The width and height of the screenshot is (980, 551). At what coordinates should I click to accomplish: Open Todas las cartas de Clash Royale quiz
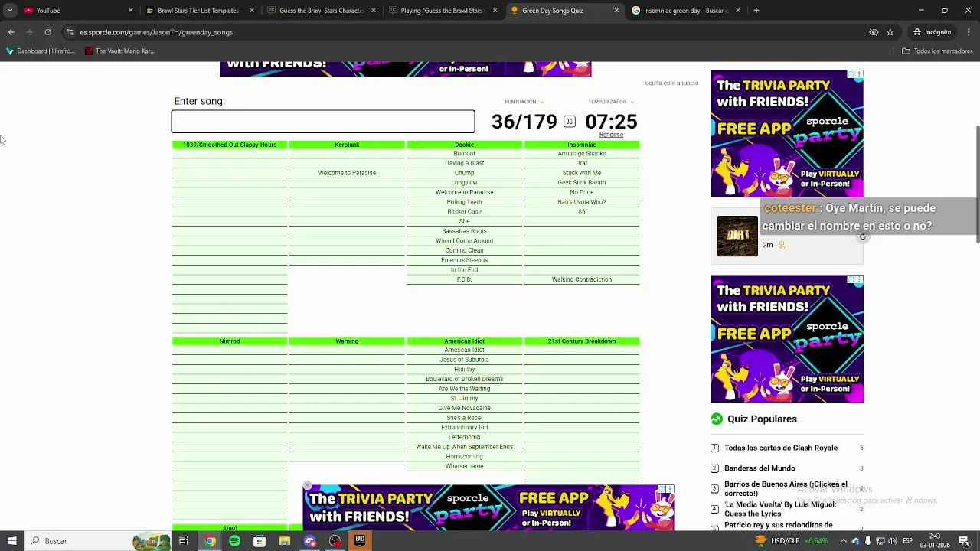point(781,448)
